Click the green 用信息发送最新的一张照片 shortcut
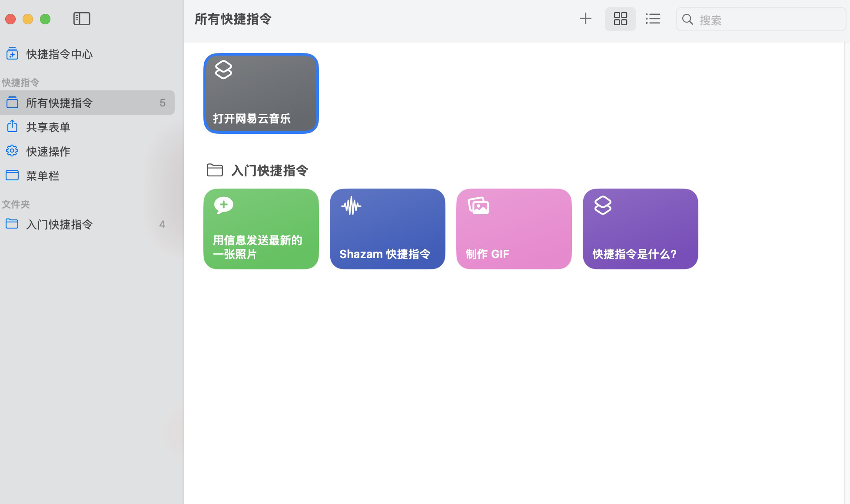The width and height of the screenshot is (850, 504). click(x=261, y=229)
